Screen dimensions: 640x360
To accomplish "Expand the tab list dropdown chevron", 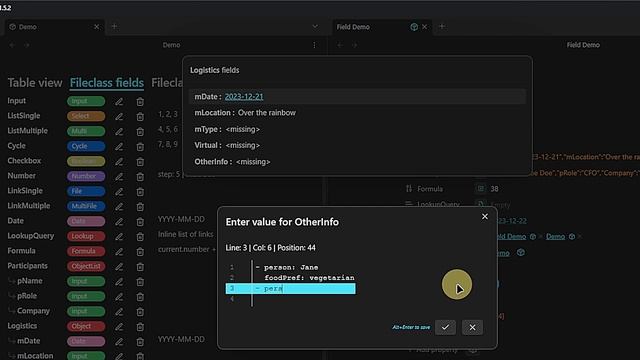I will tap(315, 27).
